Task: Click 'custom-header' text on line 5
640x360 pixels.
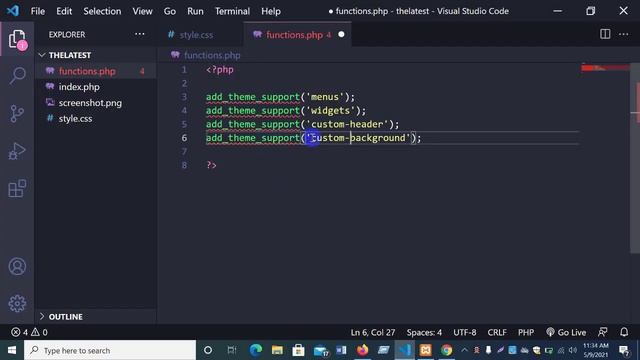Action: tap(347, 124)
